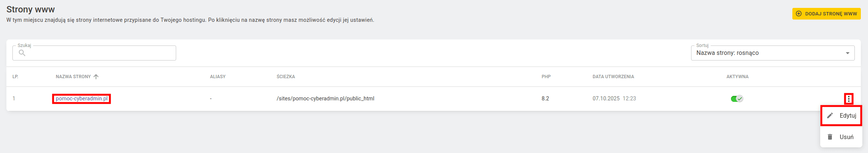
Task: Toggle the Aktywna switch for pomoc-cyberadmin.pl
Action: 737,99
